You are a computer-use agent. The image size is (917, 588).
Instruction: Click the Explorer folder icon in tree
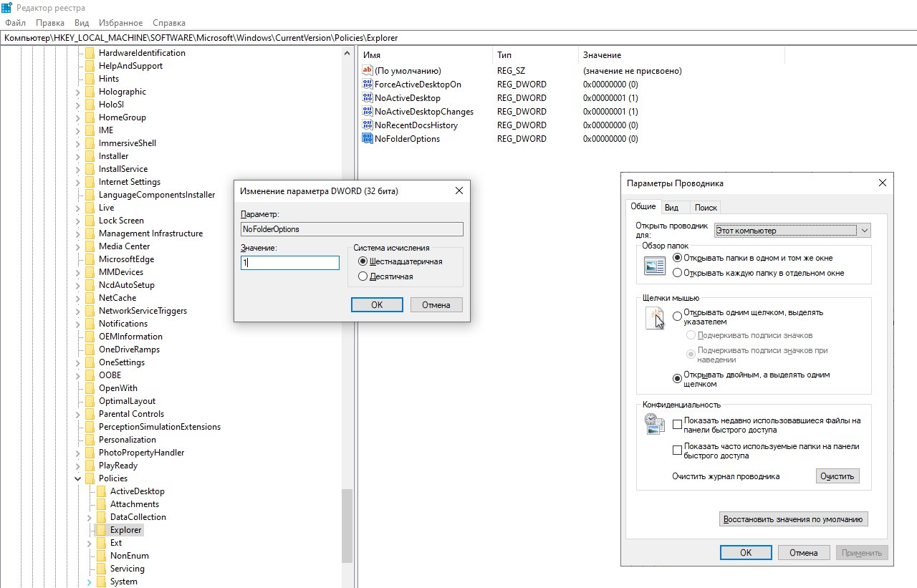(101, 530)
